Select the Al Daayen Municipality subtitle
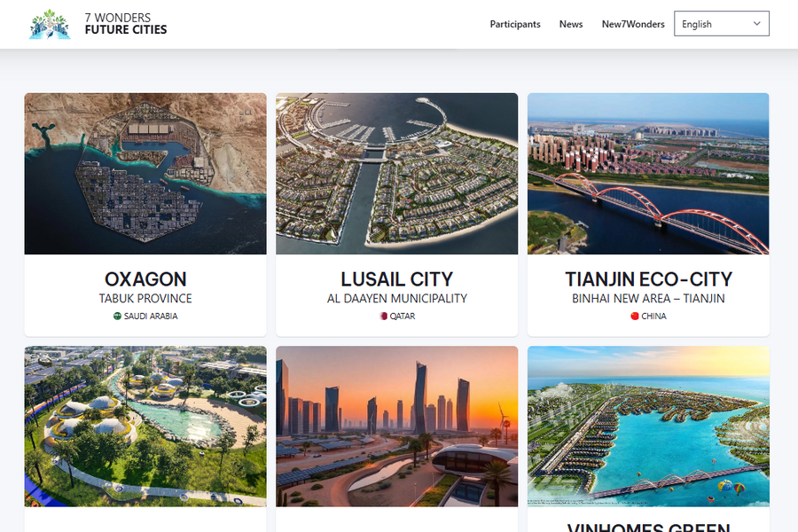Viewport: 798px width, 532px height. (397, 298)
